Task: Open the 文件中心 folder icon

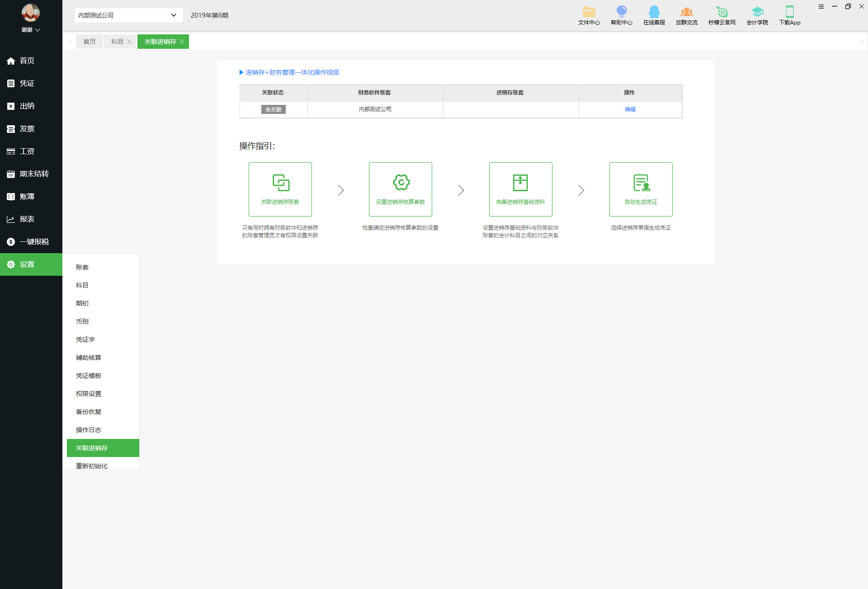Action: click(589, 12)
